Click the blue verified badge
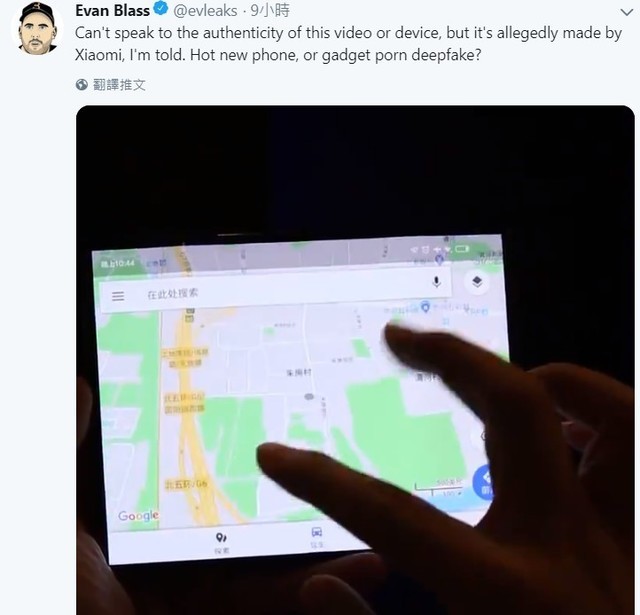Screen dimensions: 640x615 (162, 9)
